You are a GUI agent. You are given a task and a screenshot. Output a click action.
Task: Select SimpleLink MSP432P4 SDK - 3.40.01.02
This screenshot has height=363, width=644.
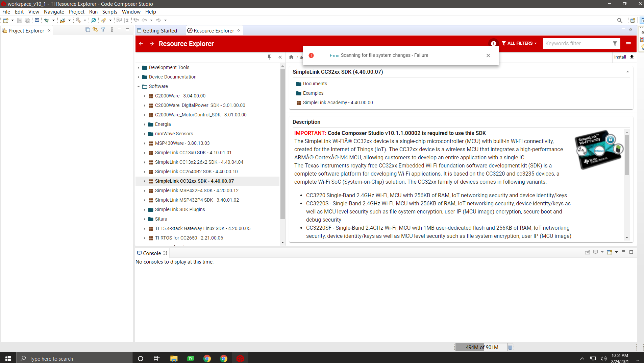click(197, 200)
